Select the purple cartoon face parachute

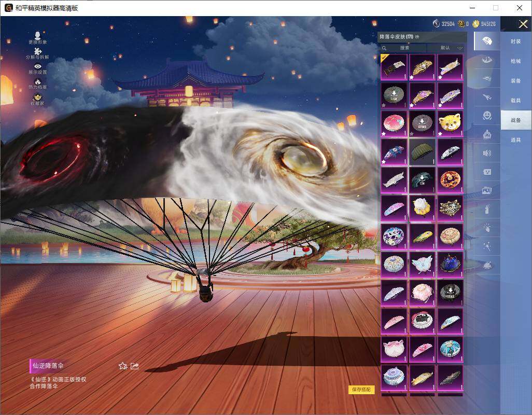[x=394, y=236]
